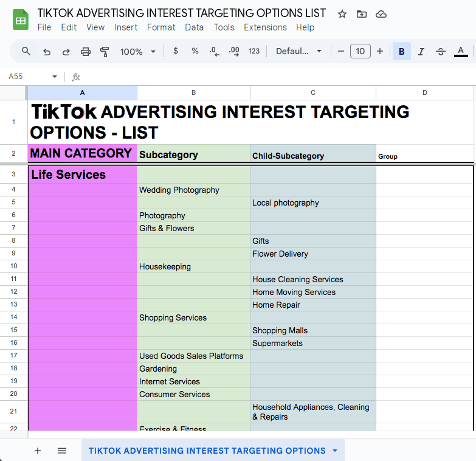The image size is (476, 461).
Task: View the cloud save status
Action: pos(381,14)
